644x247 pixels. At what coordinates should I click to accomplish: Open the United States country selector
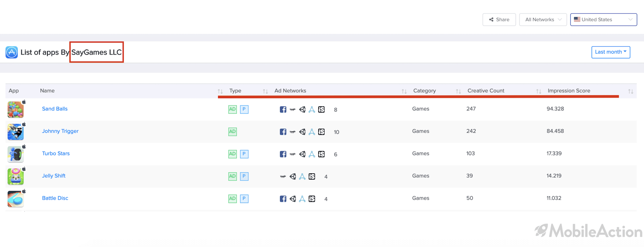(x=603, y=20)
